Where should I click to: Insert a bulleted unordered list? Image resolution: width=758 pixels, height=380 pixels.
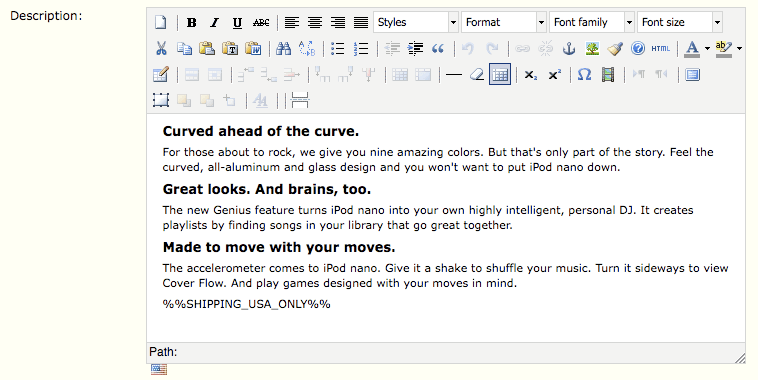337,48
